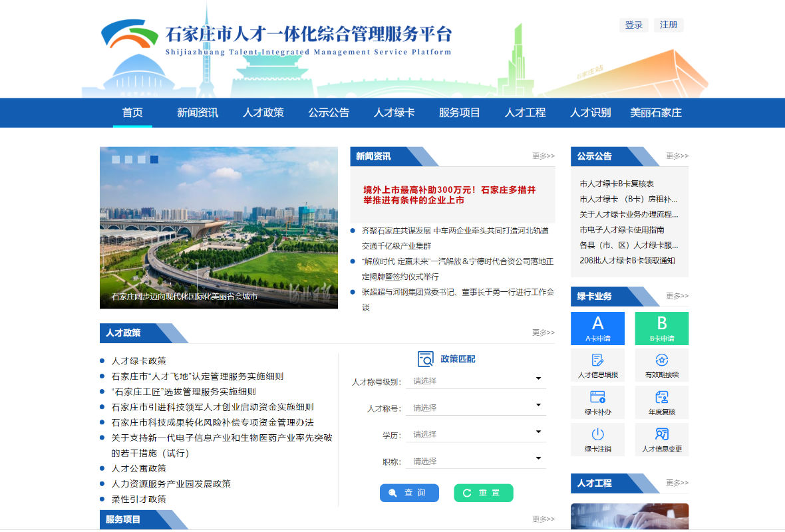
Task: Switch to the fourth carousel slide indicator
Action: 154,160
